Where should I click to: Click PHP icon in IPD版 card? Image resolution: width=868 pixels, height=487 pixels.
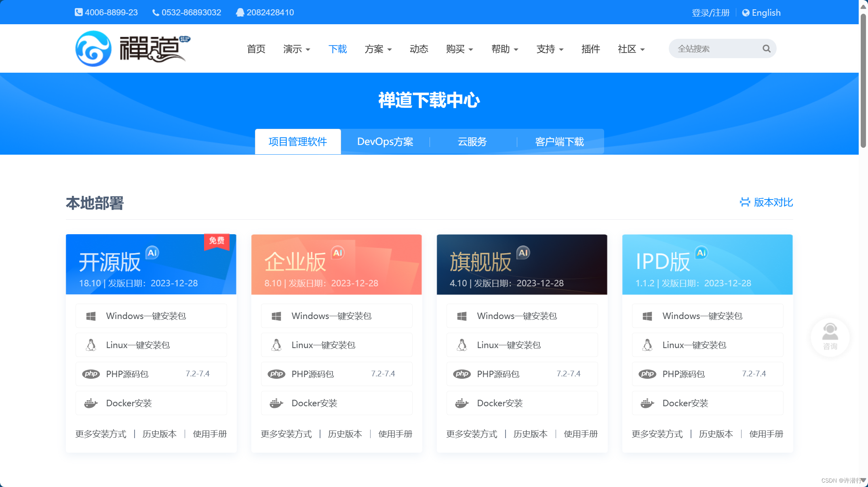point(647,374)
